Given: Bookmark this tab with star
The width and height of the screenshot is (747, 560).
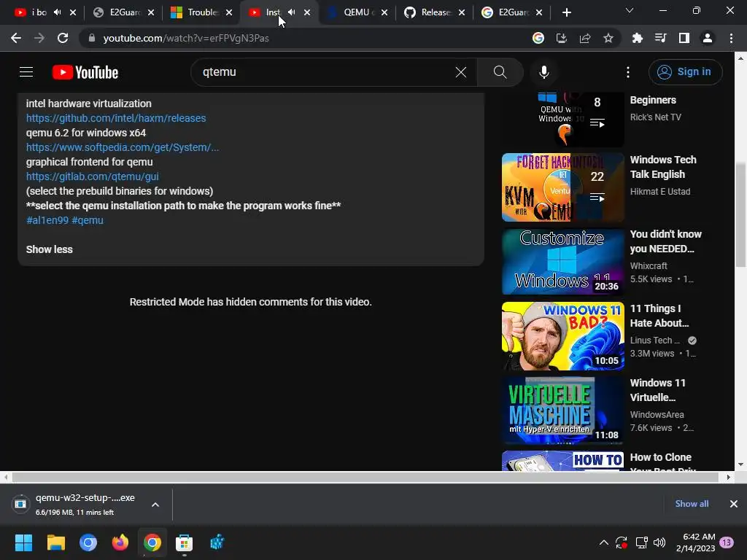Looking at the screenshot, I should (x=608, y=38).
